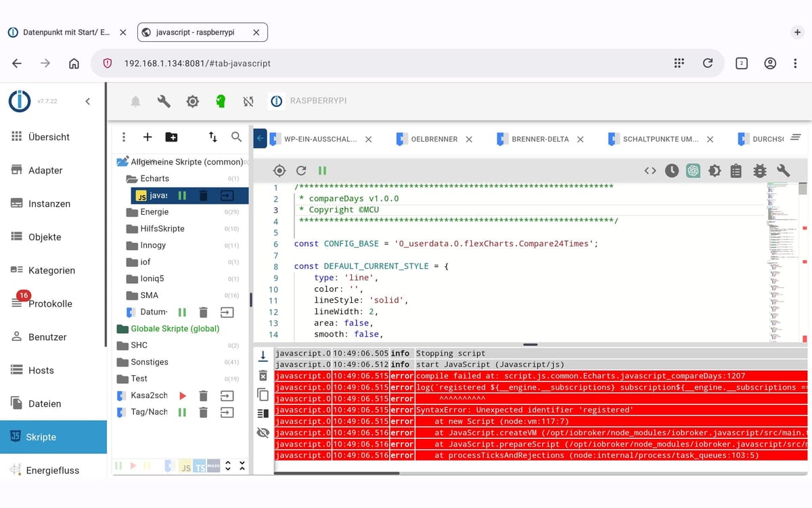Click the debug bug icon in editor toolbar

[x=760, y=171]
